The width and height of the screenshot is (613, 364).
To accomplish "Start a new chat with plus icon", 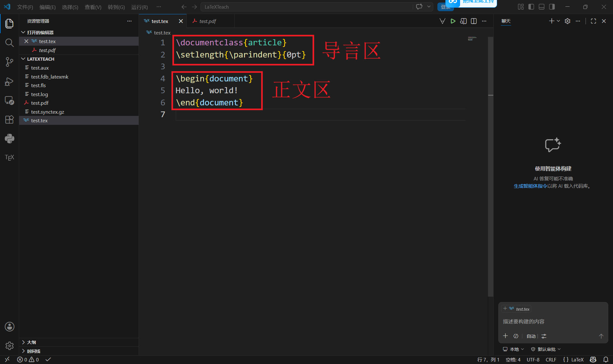I will pos(551,21).
